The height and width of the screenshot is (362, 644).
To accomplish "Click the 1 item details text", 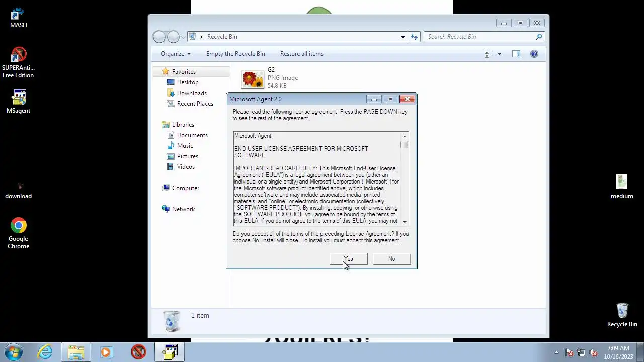I will 200,316.
